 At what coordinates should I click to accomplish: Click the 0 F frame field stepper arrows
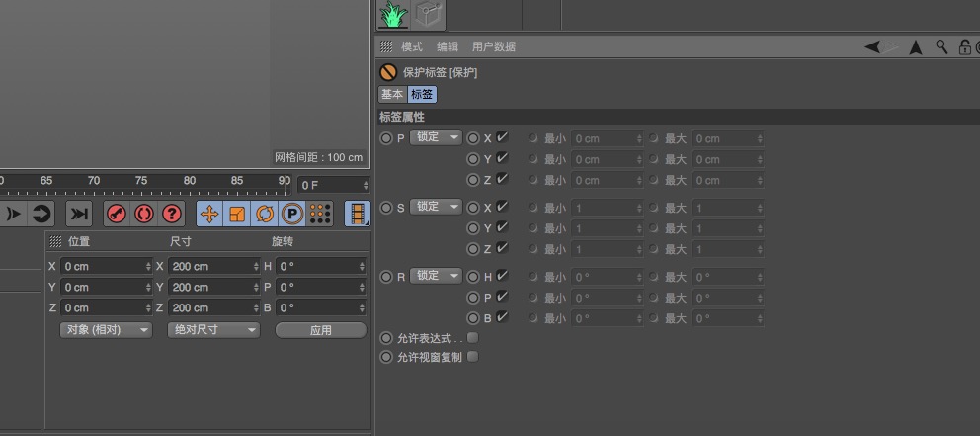(x=366, y=185)
